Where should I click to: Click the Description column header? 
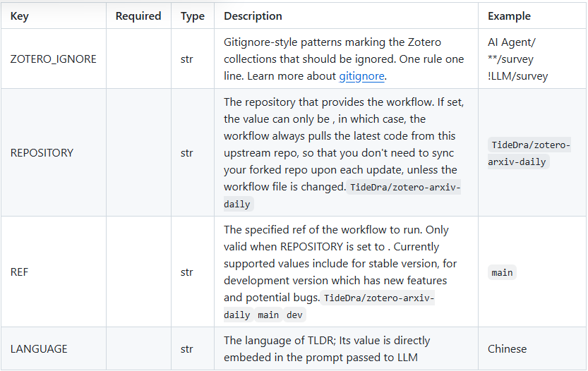(x=253, y=16)
